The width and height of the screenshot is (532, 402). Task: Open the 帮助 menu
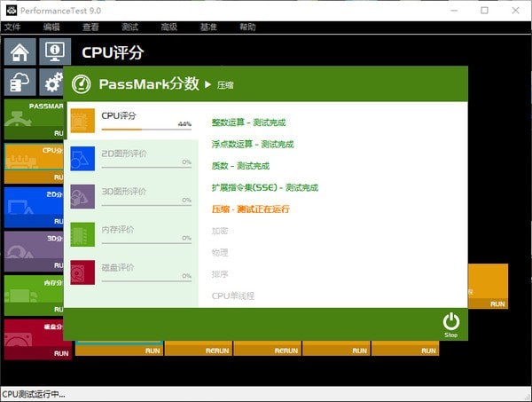247,28
